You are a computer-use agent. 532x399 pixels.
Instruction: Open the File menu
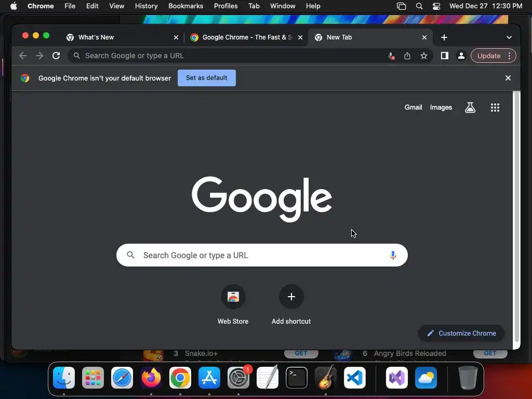(70, 6)
